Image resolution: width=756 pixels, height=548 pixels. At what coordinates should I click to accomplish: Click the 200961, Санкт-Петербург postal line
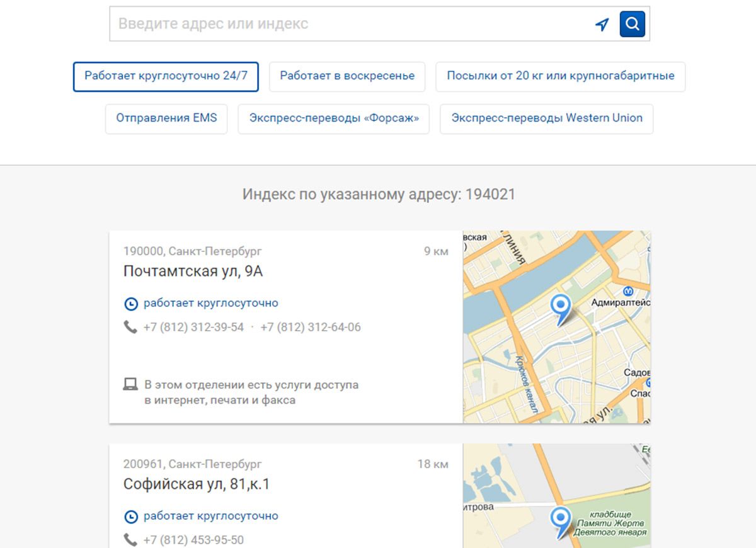[x=192, y=464]
